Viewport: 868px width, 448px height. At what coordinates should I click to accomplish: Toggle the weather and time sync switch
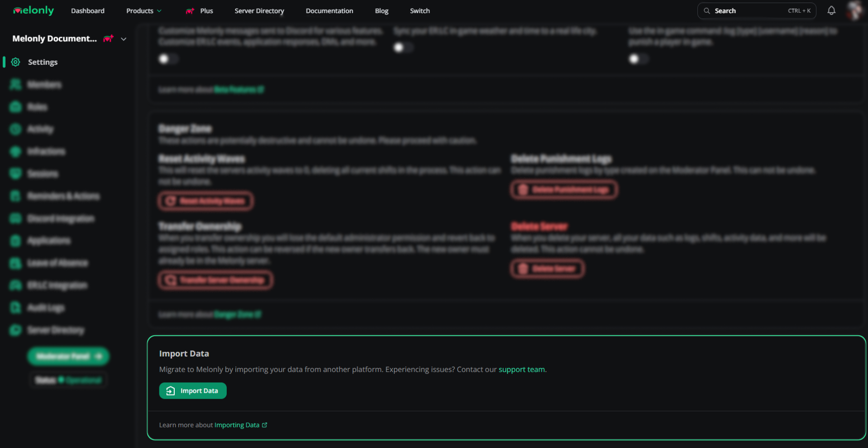coord(403,48)
